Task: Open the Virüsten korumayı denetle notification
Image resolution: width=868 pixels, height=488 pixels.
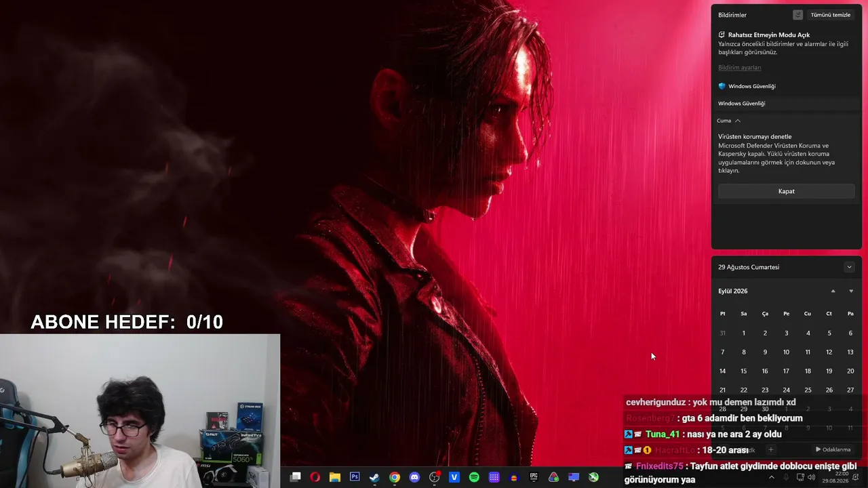Action: coord(786,153)
